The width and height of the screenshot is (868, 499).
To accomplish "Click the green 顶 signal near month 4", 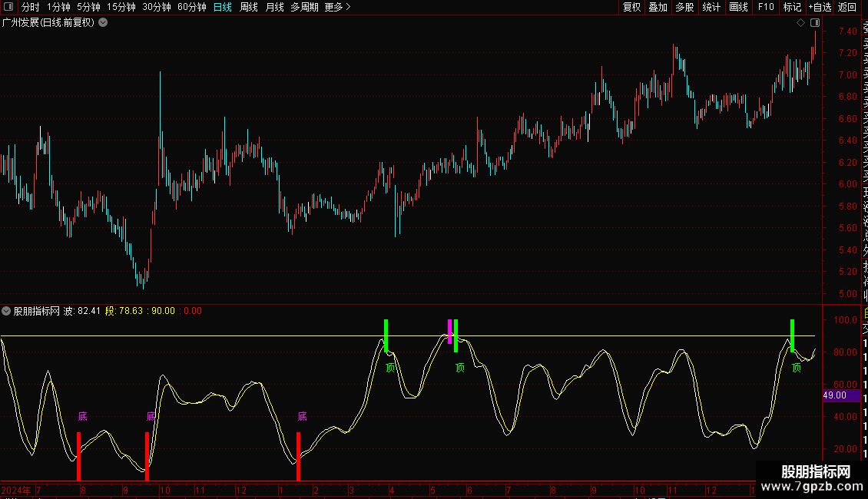I will pos(390,368).
